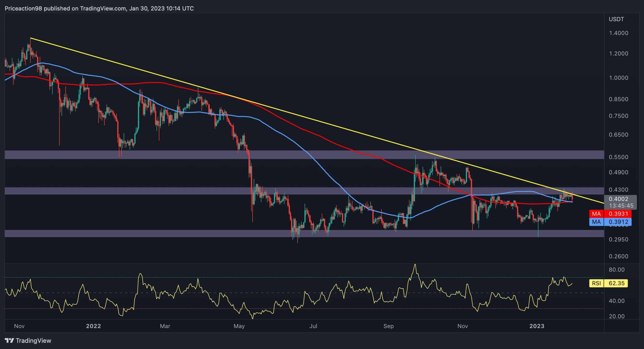Click the 2023 time axis label
Screen dimensions: 644x349
pyautogui.click(x=537, y=326)
